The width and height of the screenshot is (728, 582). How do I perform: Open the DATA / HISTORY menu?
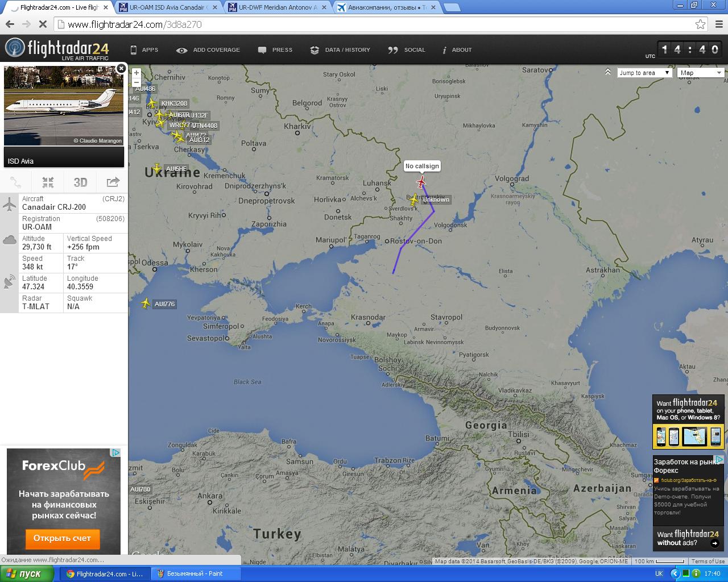tap(340, 50)
